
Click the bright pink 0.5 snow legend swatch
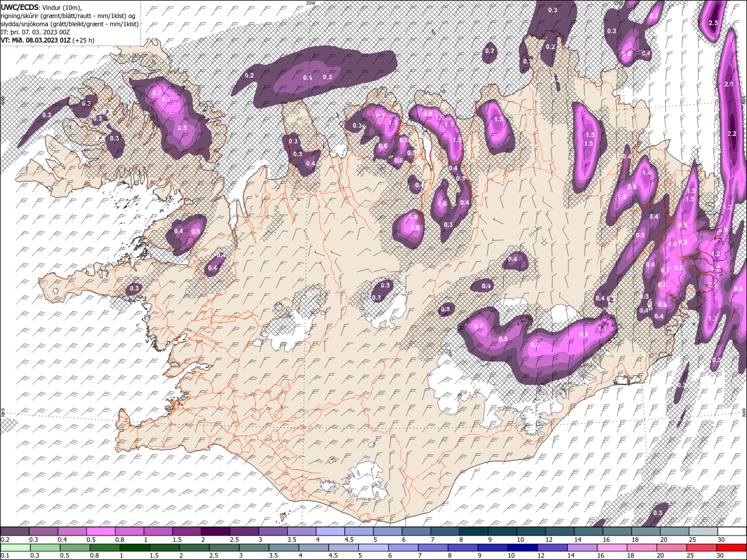point(101,531)
